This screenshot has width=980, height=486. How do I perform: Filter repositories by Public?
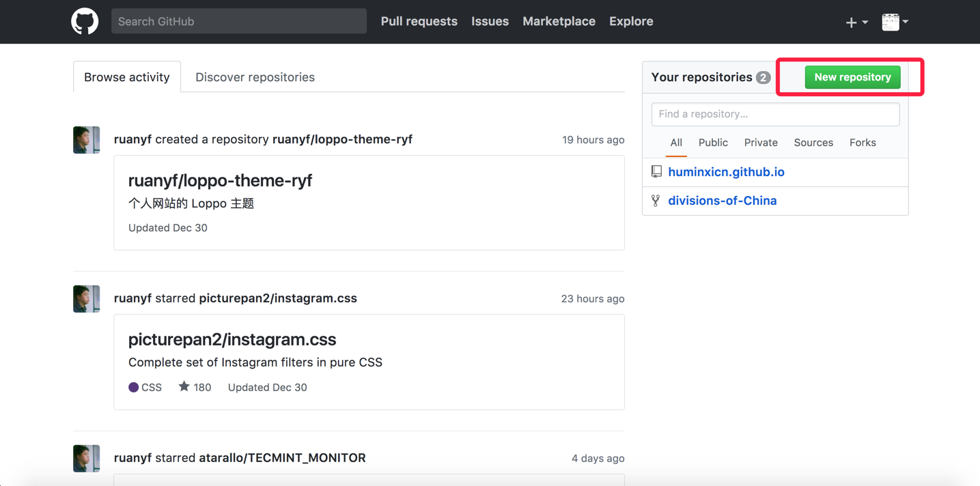(713, 143)
